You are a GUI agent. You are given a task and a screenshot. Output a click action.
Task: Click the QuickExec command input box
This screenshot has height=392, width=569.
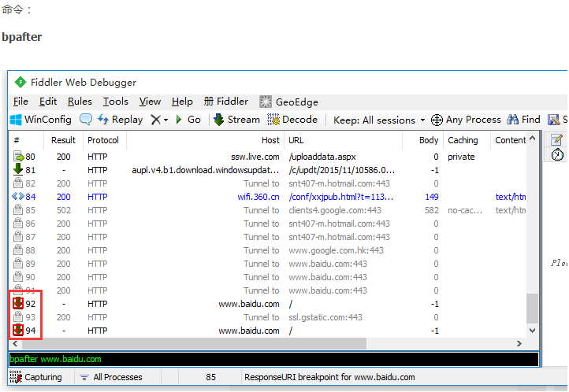pos(273,359)
